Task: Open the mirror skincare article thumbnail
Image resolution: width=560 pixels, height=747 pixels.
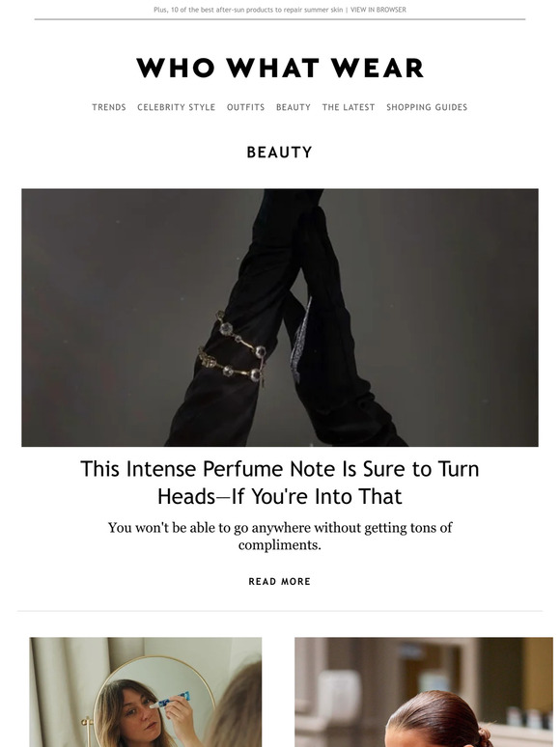Action: pos(146,692)
